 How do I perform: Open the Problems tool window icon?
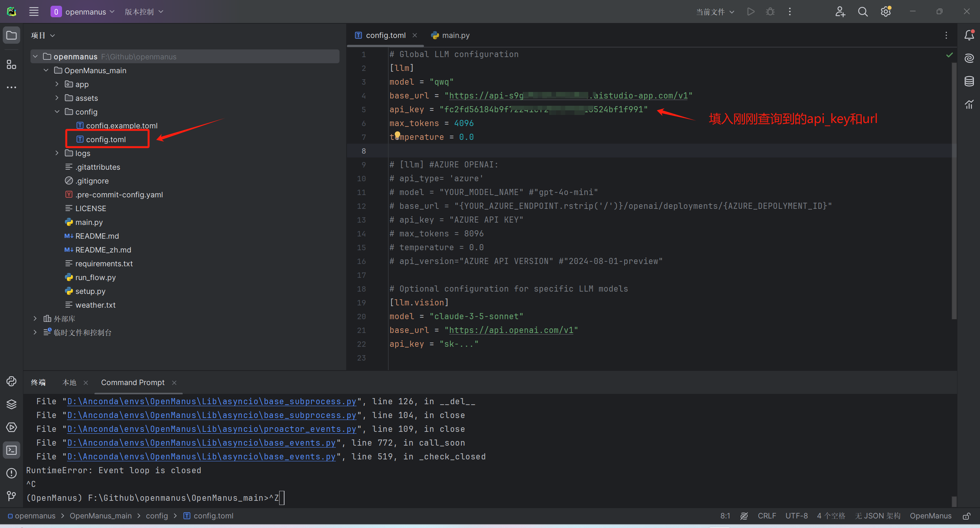11,473
